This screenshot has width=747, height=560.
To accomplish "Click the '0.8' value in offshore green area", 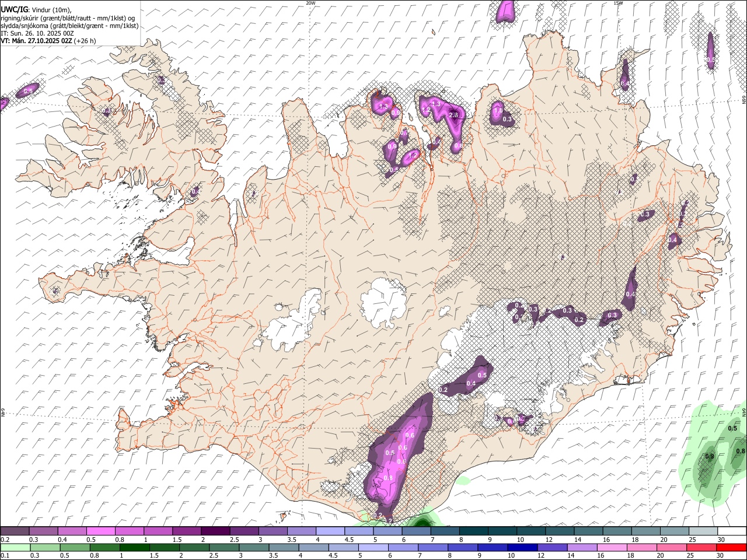I will (x=740, y=451).
